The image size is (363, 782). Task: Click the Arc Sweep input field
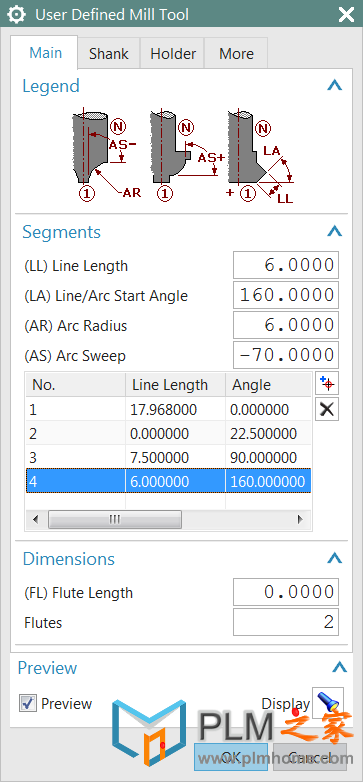pos(286,355)
